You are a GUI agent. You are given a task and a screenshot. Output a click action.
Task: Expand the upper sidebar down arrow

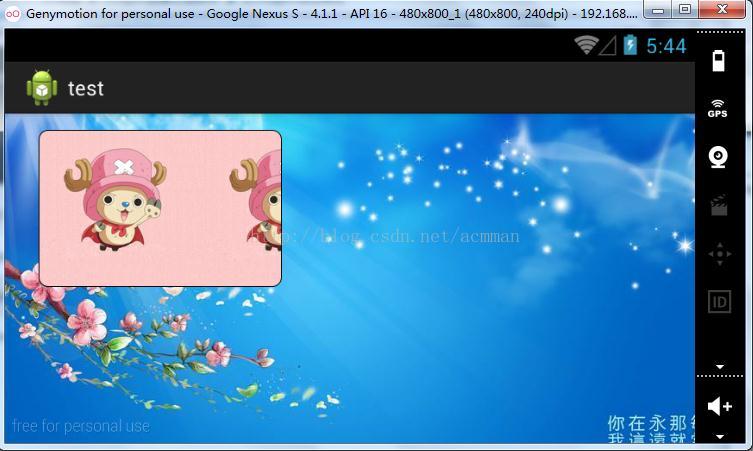click(x=719, y=367)
